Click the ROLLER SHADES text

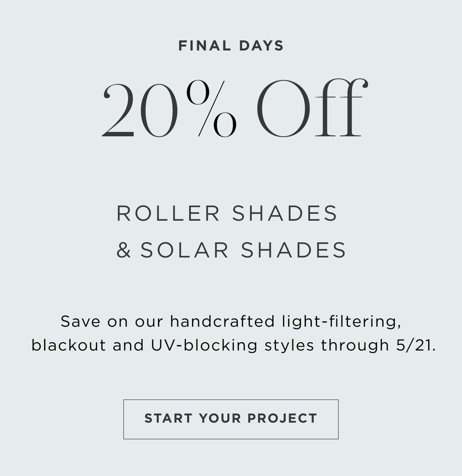coord(227,213)
